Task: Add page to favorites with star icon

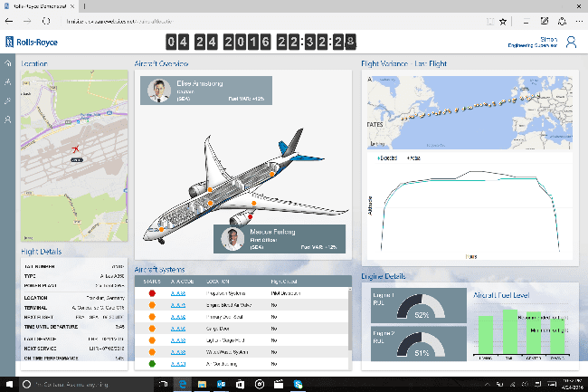Action: (x=503, y=19)
